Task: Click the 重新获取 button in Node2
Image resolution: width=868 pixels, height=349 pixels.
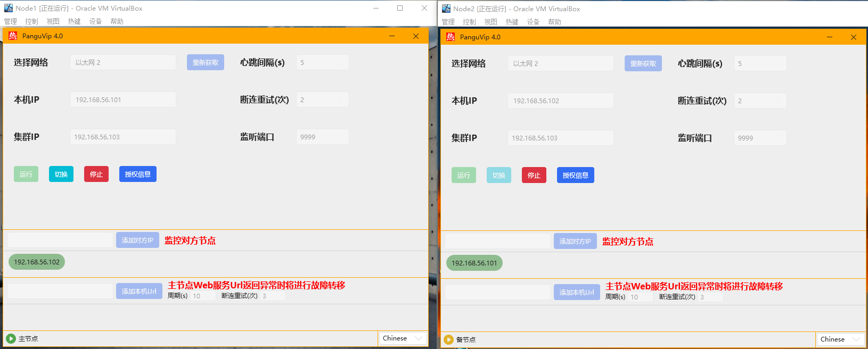Action: click(x=643, y=63)
